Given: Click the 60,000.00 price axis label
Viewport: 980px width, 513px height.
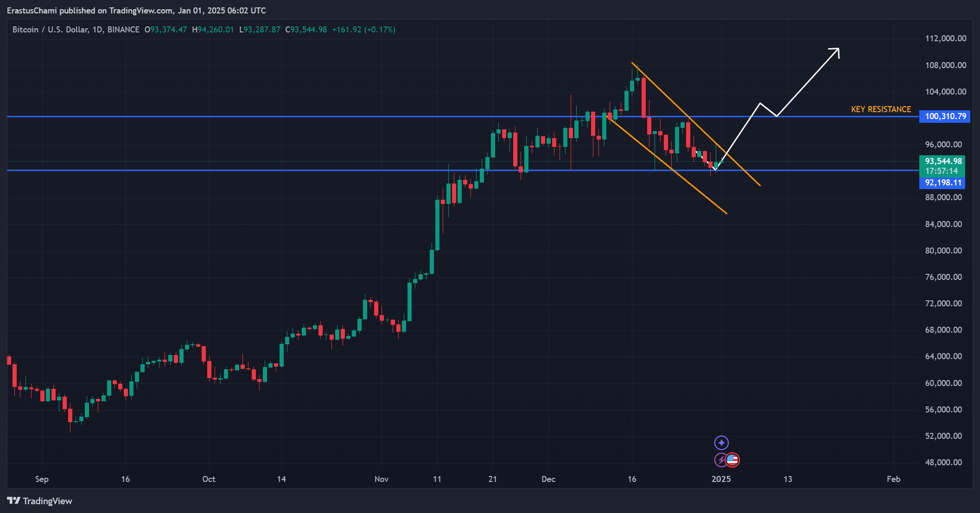Looking at the screenshot, I should point(943,383).
